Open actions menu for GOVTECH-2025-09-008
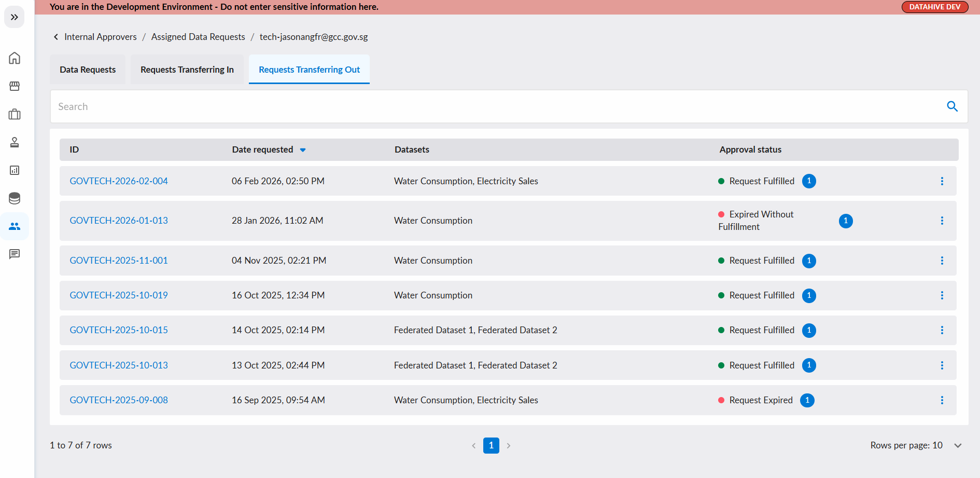980x478 pixels. (x=942, y=400)
